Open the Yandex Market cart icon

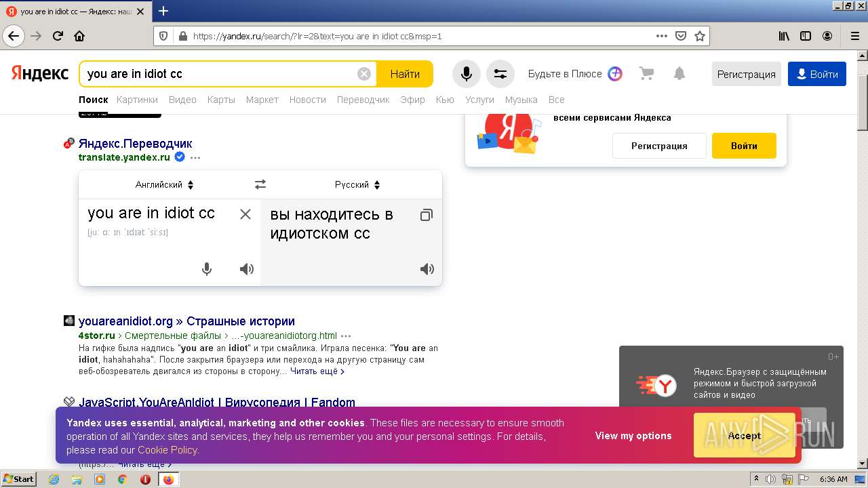(647, 74)
